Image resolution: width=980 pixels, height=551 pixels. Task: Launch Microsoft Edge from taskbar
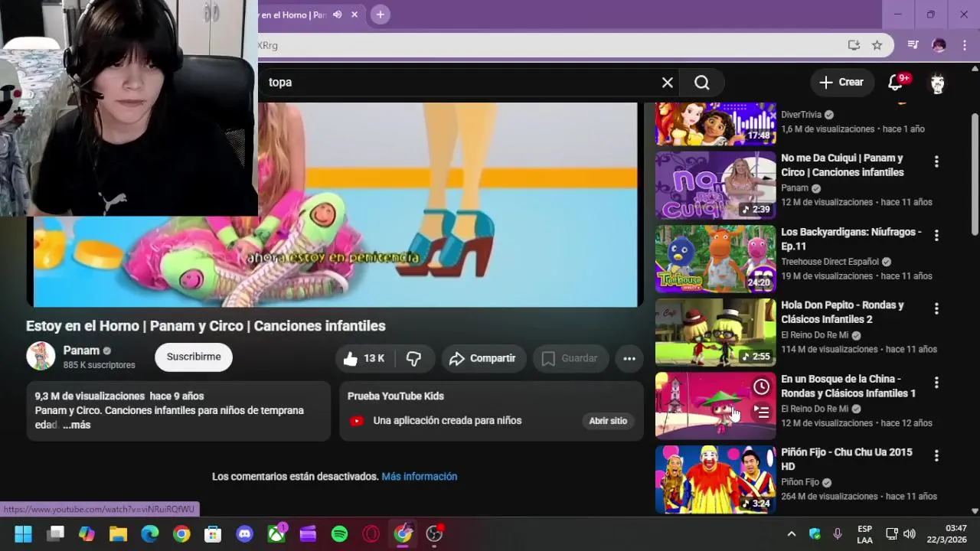pos(149,534)
